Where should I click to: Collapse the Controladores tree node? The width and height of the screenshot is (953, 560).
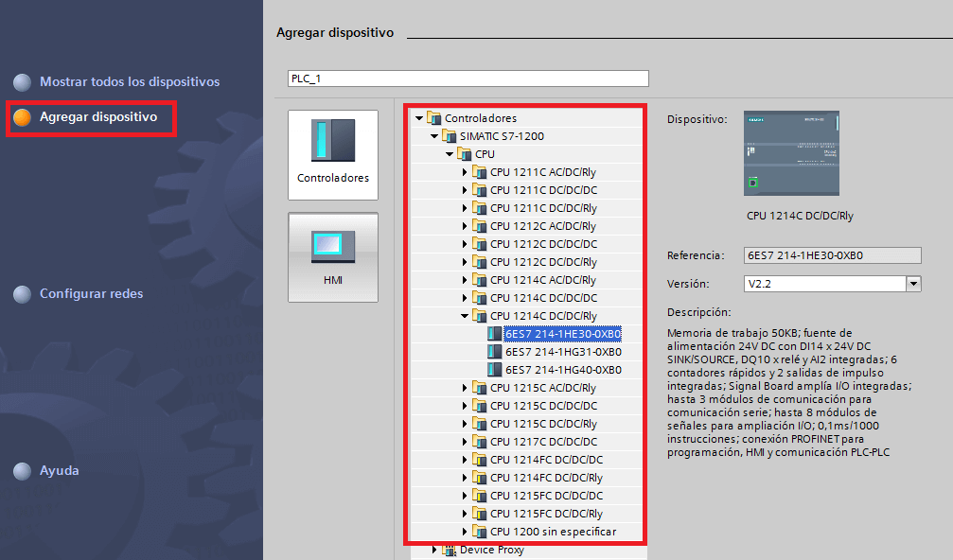419,118
